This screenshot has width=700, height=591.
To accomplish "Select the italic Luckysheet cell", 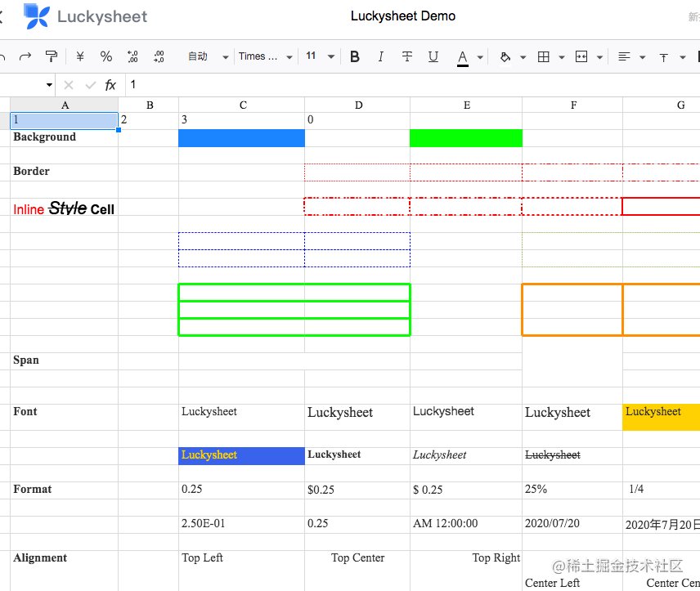I will coord(466,456).
